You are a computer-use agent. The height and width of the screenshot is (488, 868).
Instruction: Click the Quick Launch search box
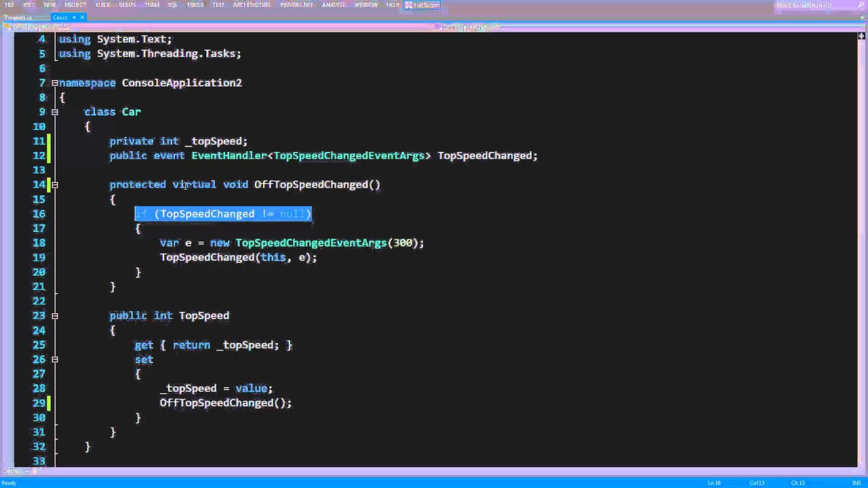click(x=814, y=5)
